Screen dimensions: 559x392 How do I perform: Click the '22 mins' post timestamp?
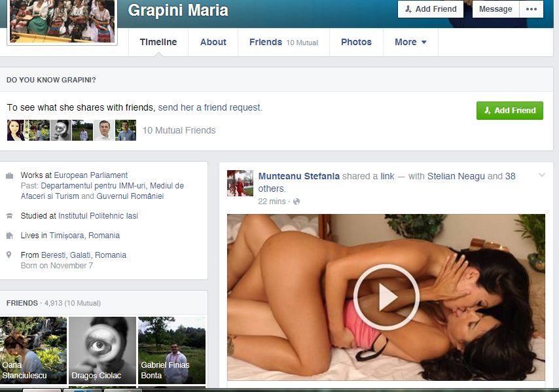(x=272, y=202)
